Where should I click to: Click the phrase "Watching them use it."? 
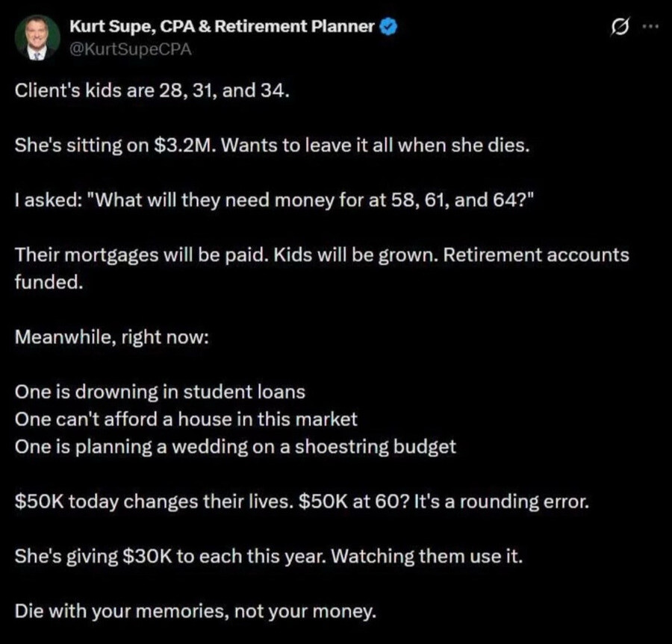point(427,556)
